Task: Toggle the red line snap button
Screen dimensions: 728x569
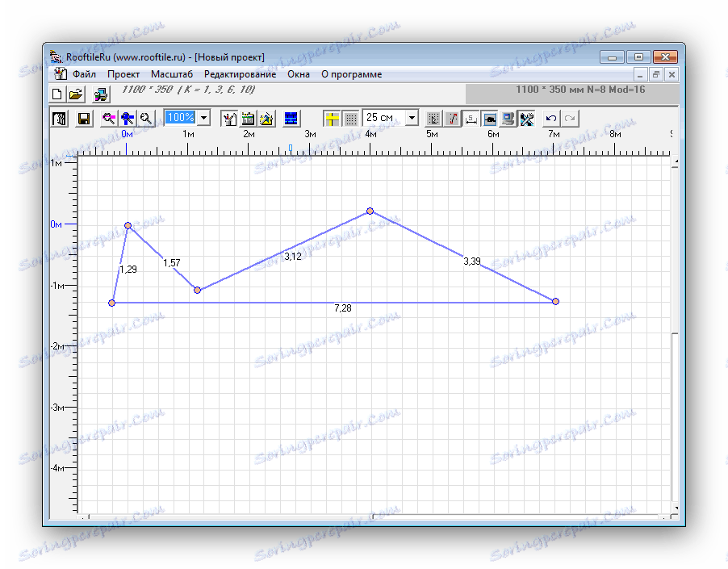Action: click(452, 119)
